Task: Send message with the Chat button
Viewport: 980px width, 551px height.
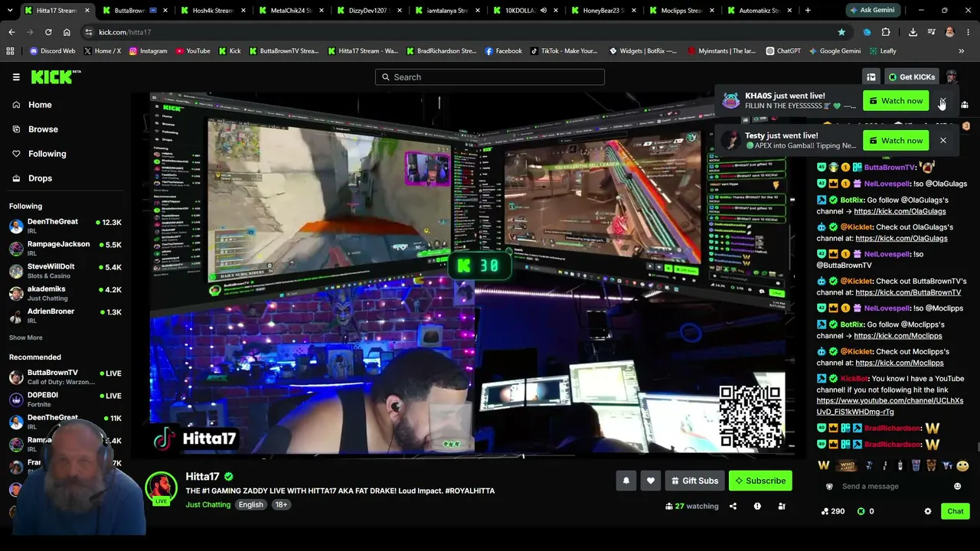Action: pos(955,511)
